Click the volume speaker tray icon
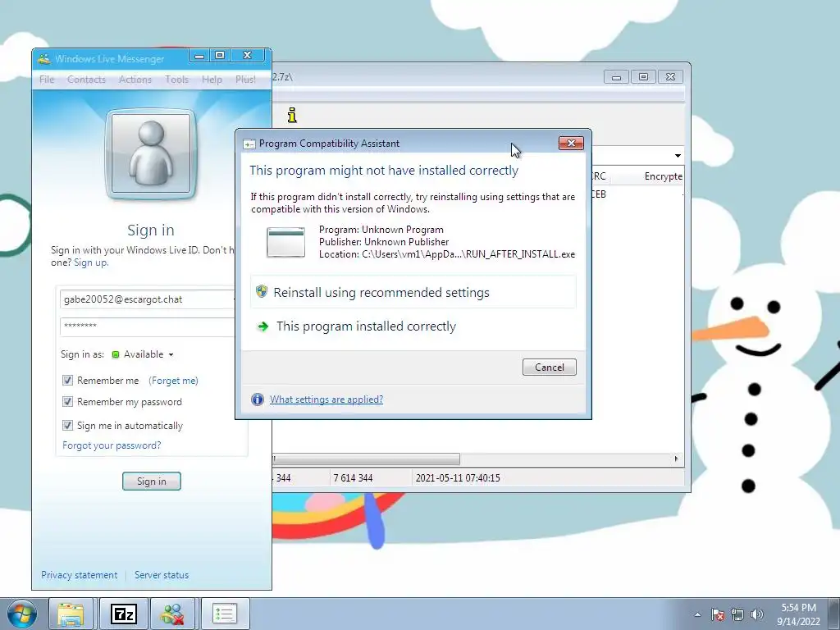Screen dimensions: 840x630 tap(756, 614)
